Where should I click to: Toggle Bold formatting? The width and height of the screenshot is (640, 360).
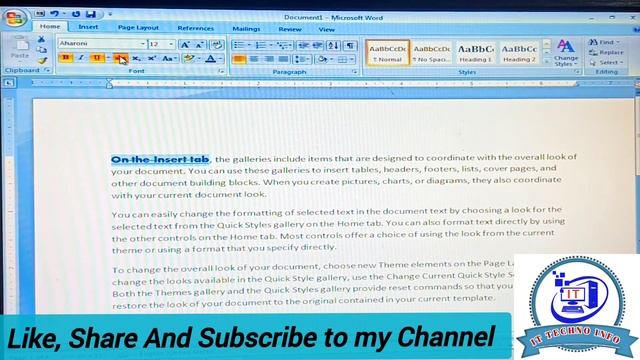(x=66, y=58)
